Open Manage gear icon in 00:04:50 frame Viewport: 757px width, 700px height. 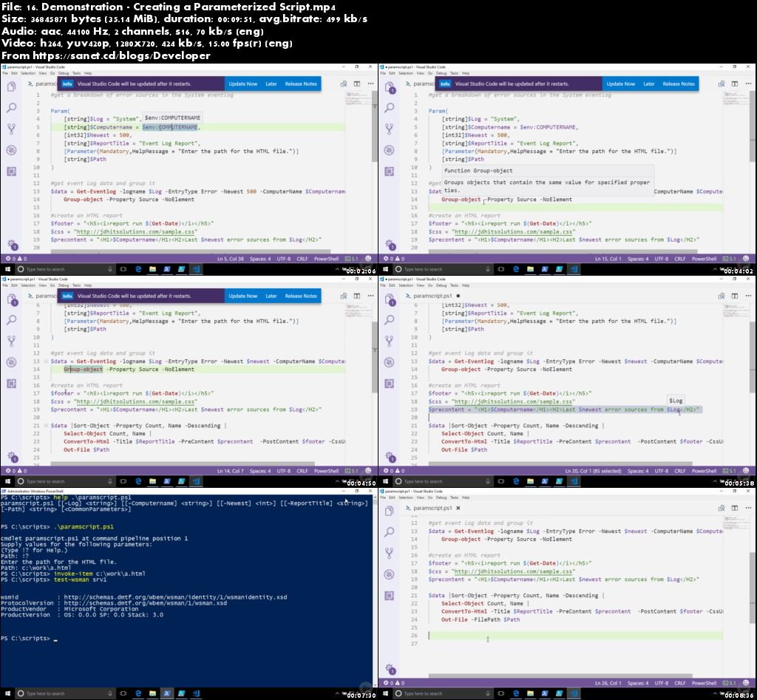(x=13, y=457)
